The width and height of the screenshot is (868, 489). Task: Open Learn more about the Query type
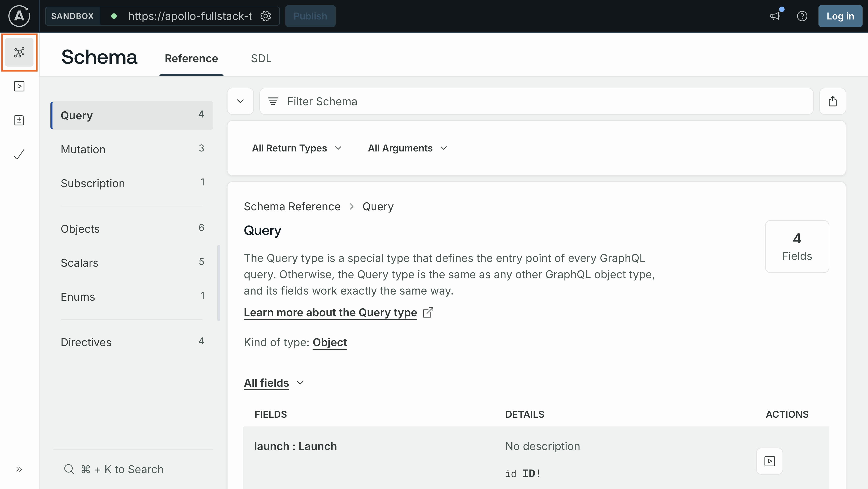click(330, 312)
